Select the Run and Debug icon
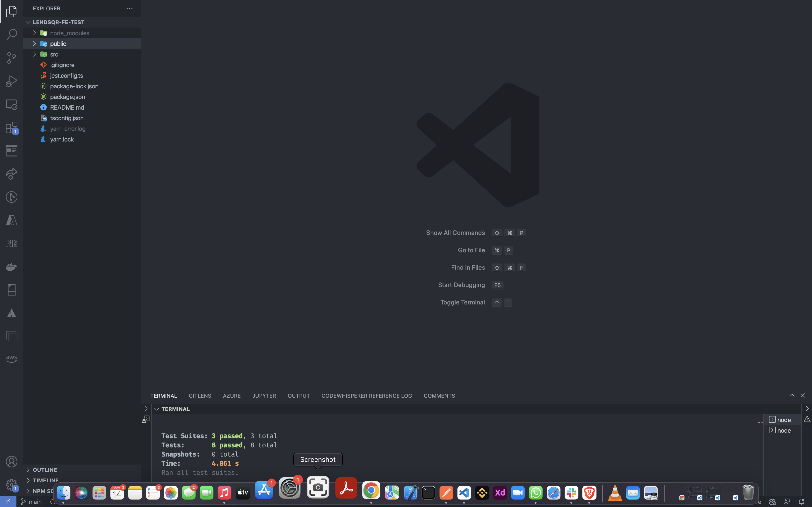The image size is (812, 507). [x=11, y=81]
